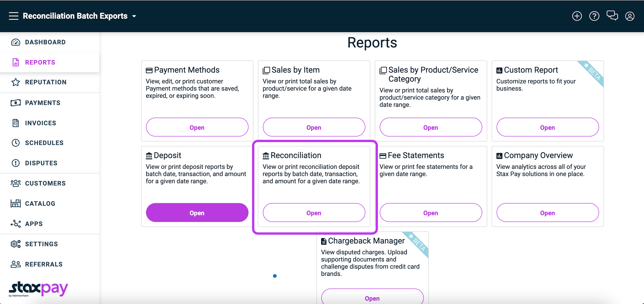Click the Stax Pay logo
This screenshot has height=304, width=644.
tap(38, 289)
